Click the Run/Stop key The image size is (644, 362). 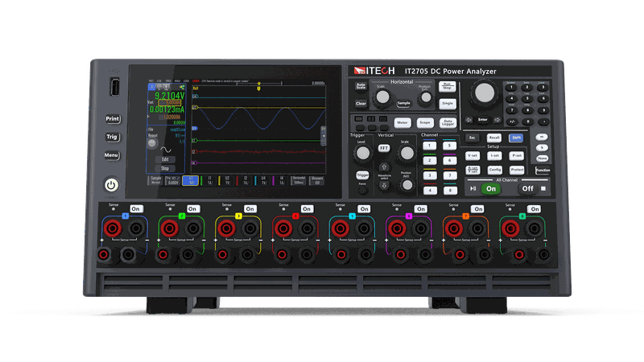pos(448,86)
